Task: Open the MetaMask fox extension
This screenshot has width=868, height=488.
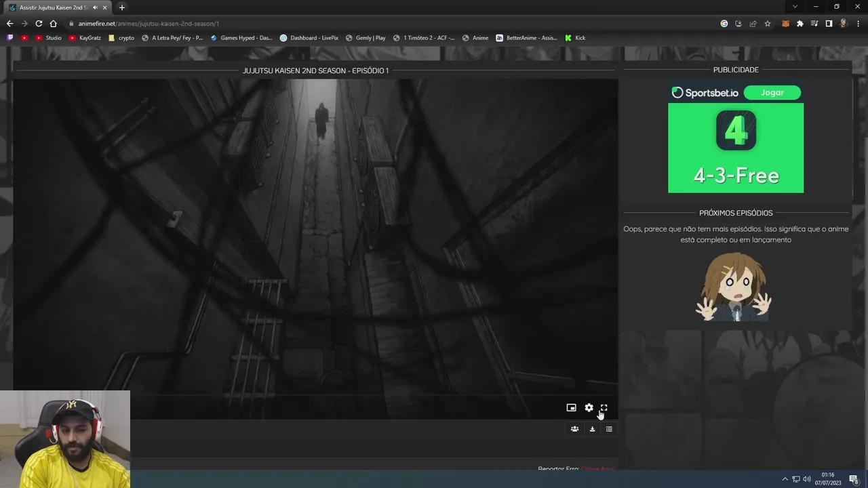Action: click(785, 24)
